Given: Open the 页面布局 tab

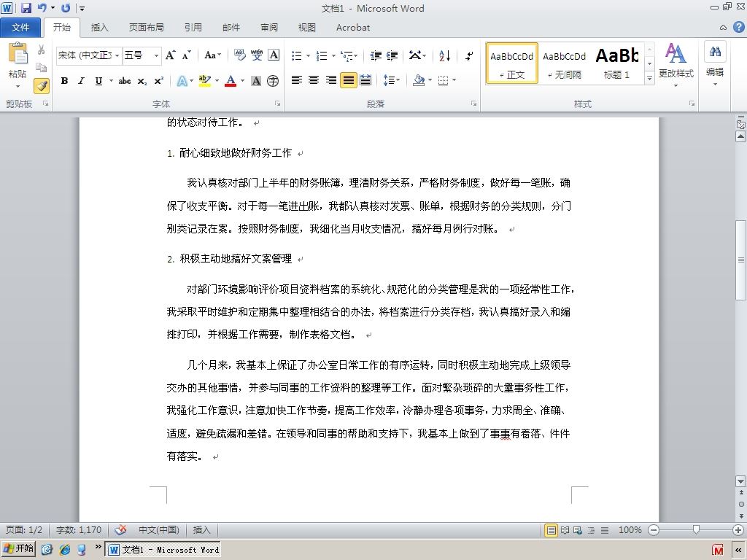Looking at the screenshot, I should 146,28.
